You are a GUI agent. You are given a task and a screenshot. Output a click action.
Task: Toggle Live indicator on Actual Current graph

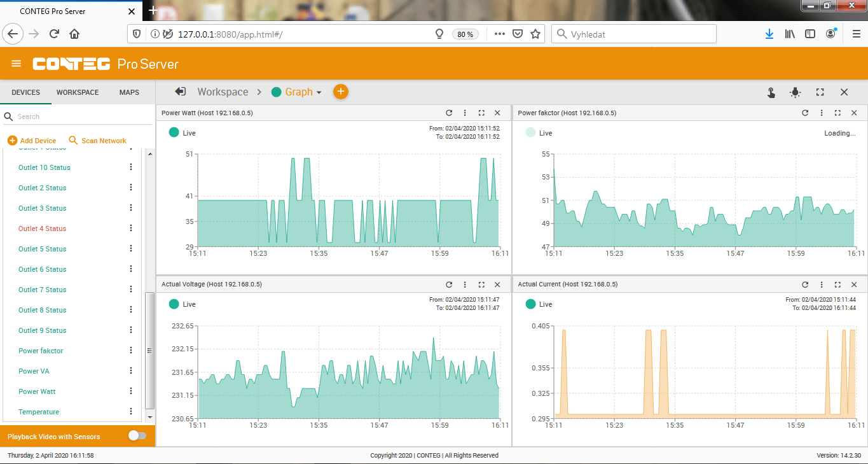click(x=530, y=304)
